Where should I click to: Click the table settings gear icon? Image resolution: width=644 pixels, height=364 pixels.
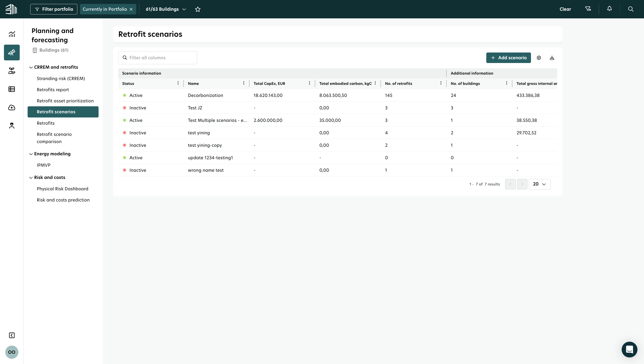coord(539,58)
